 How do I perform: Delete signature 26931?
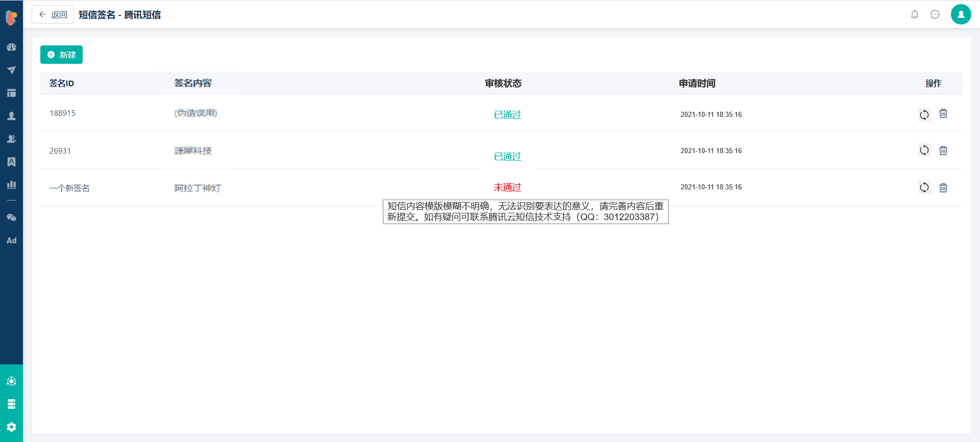(943, 151)
